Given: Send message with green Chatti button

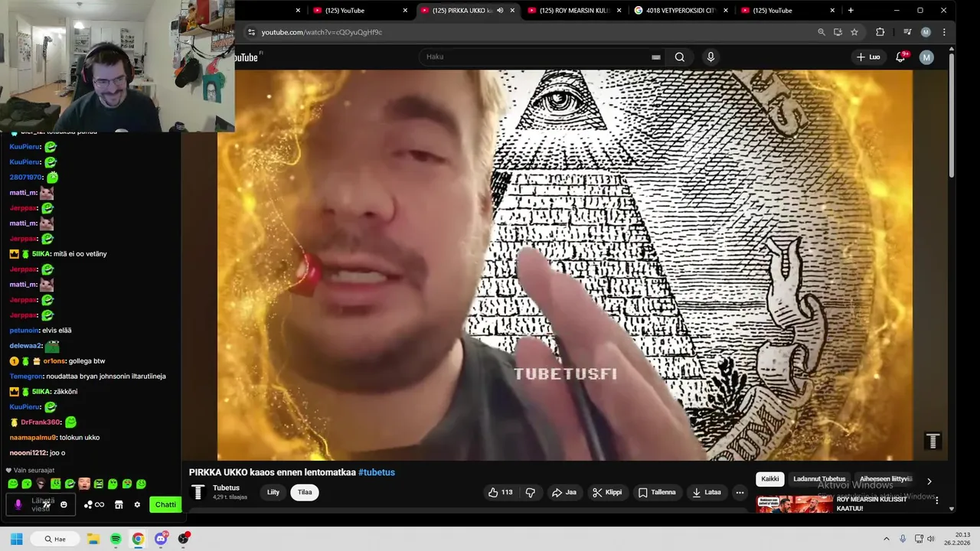Looking at the screenshot, I should (x=165, y=504).
